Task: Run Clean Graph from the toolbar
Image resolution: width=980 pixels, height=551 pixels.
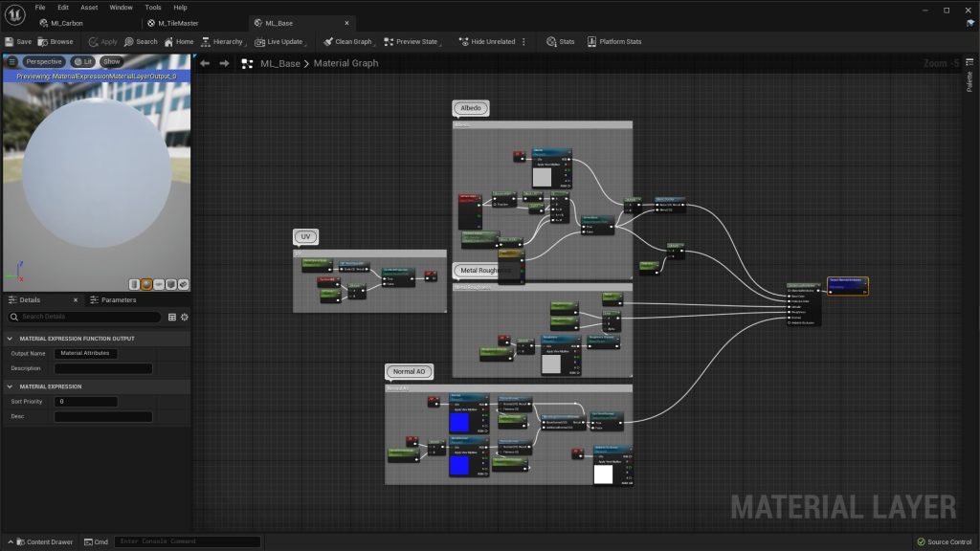Action: [347, 42]
